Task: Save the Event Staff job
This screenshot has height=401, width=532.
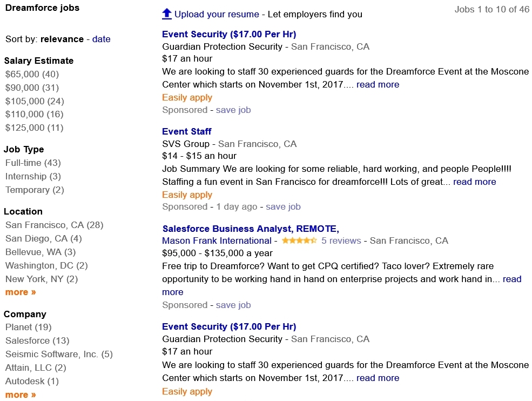Action: pos(283,206)
